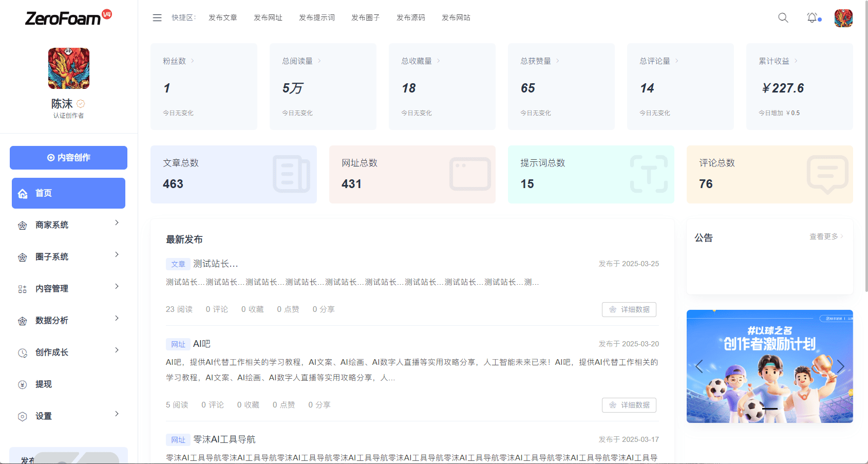Viewport: 868px width, 464px height.
Task: Open the hamburger navigation menu
Action: 157,17
